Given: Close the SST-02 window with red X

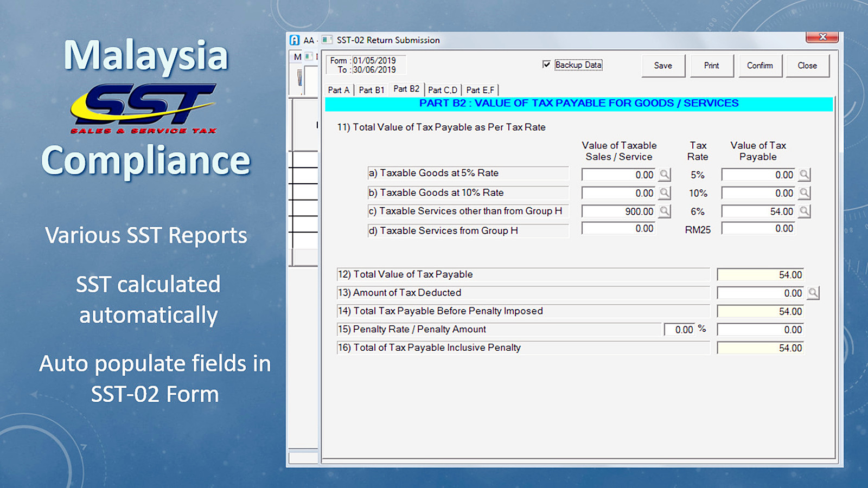Looking at the screenshot, I should [822, 37].
